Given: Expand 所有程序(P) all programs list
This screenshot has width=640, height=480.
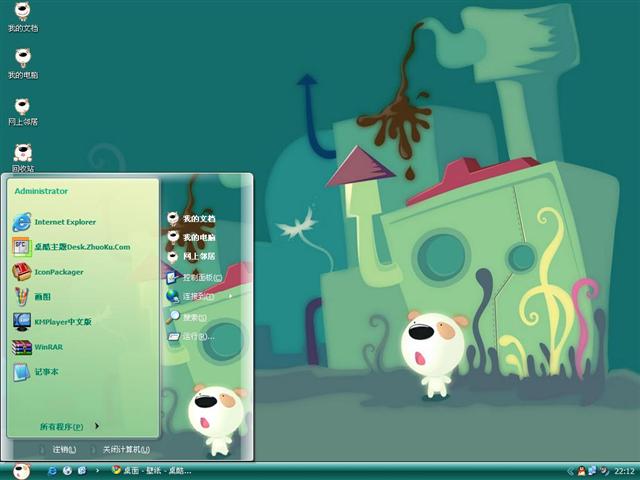Looking at the screenshot, I should pyautogui.click(x=69, y=427).
